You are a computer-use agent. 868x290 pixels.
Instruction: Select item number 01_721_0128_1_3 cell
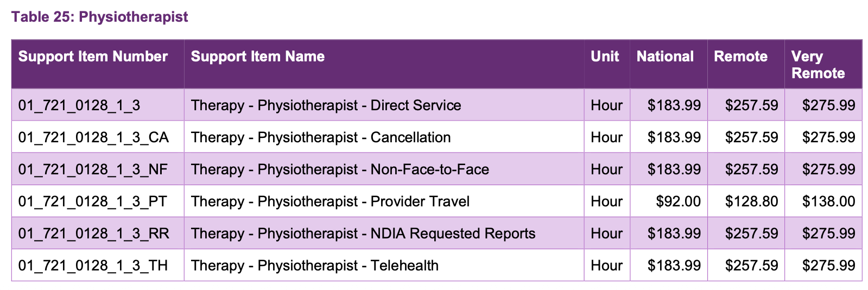(79, 105)
